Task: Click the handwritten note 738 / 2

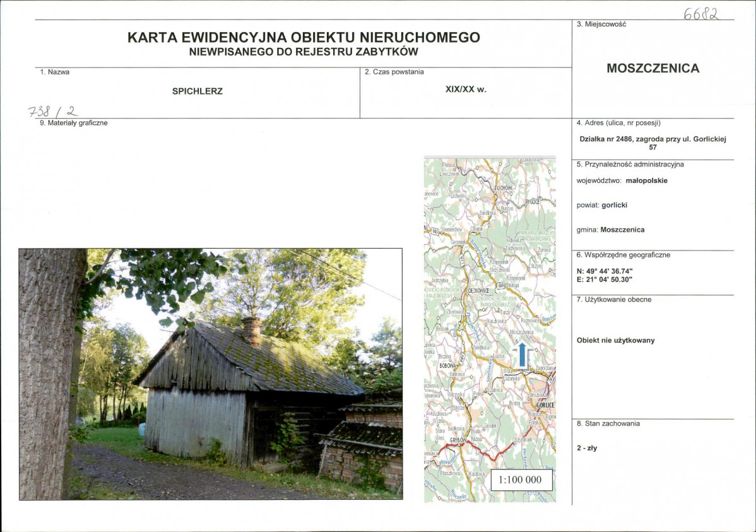Action: 53,112
